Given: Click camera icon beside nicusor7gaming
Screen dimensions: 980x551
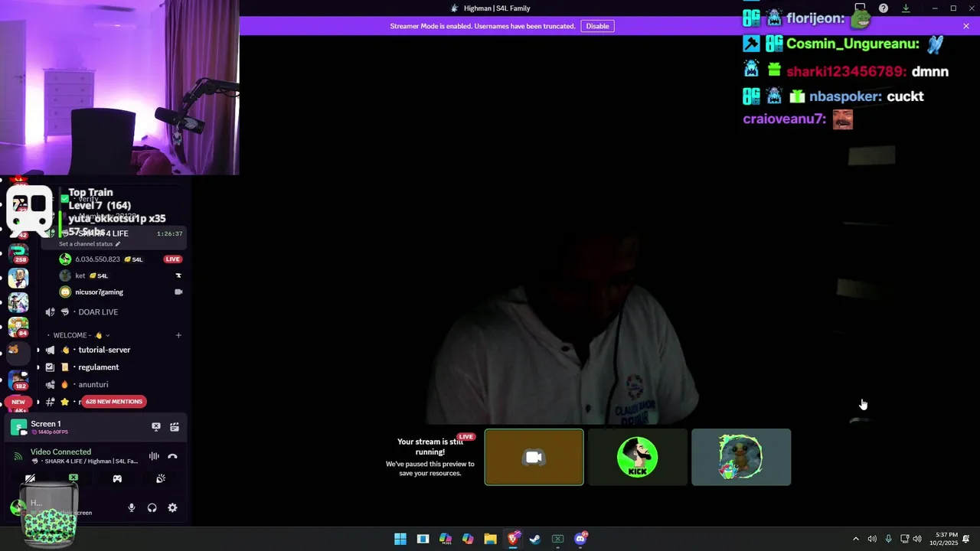Looking at the screenshot, I should pyautogui.click(x=178, y=292).
